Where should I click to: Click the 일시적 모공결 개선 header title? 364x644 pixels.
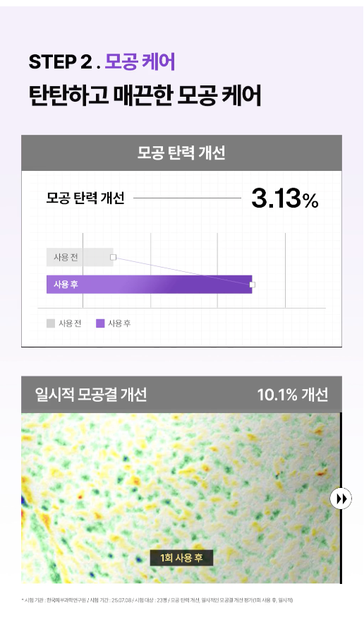coord(91,395)
